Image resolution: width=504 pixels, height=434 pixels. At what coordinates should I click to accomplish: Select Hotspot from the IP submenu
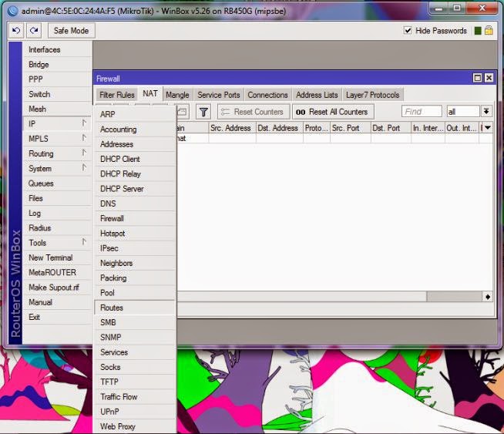click(135, 234)
